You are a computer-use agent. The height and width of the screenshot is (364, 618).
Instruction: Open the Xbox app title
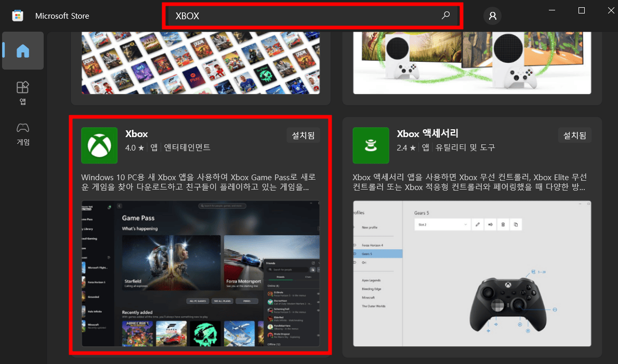(136, 134)
